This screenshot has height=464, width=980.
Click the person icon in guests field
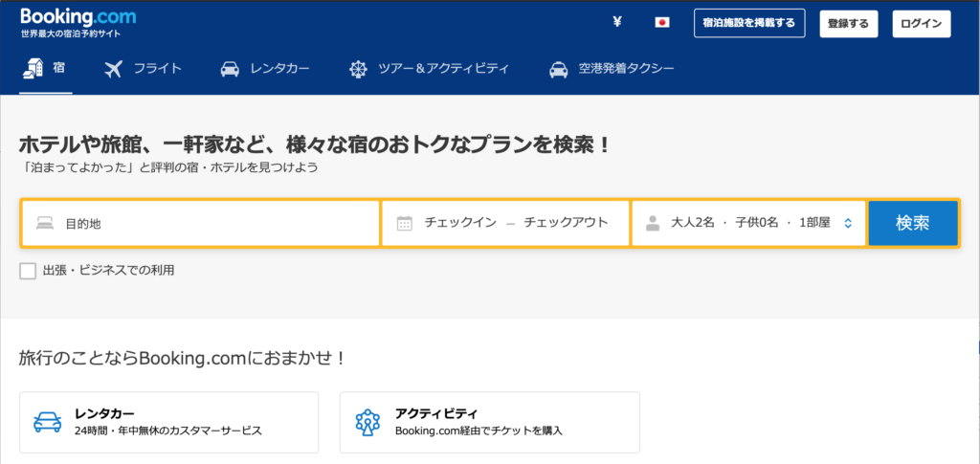tap(653, 224)
